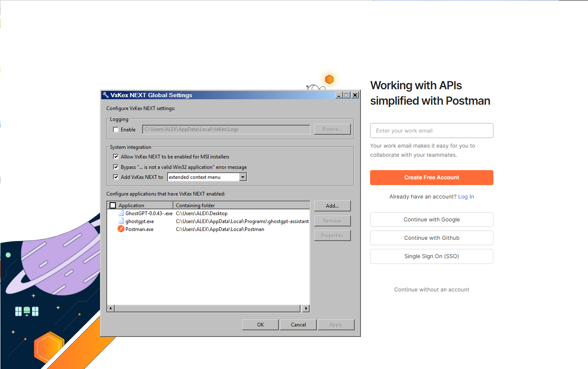
Task: Click the C:\Users\ALEX\AppData\Local\Postman folder cell
Action: (220, 229)
